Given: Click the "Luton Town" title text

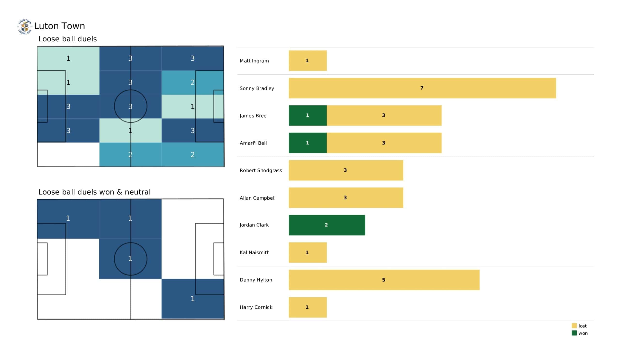Looking at the screenshot, I should (60, 26).
